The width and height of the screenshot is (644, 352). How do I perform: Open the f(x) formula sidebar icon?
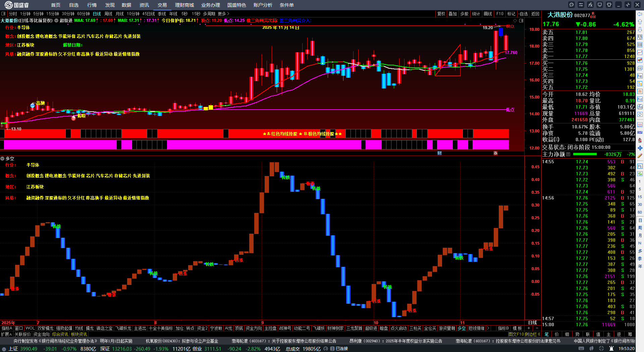pos(640,107)
